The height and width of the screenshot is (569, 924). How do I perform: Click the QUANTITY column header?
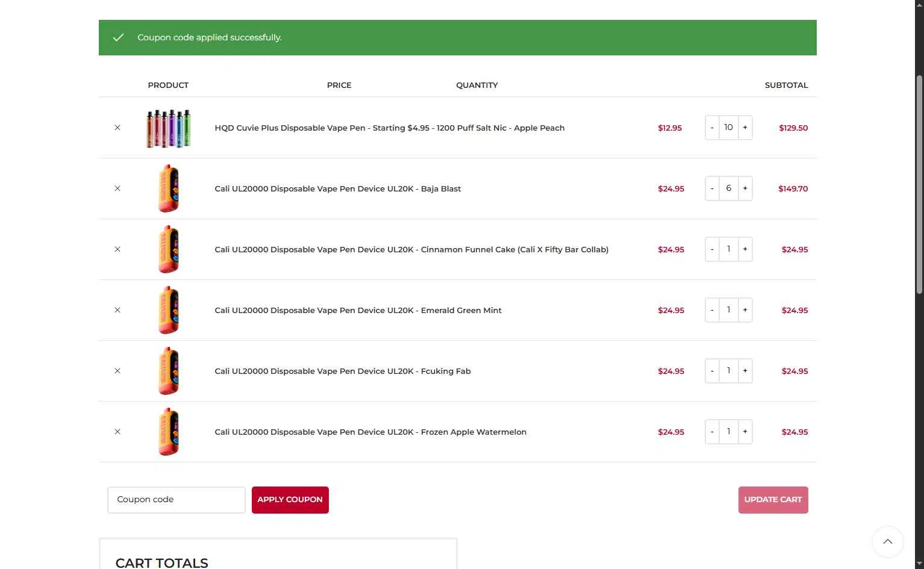pyautogui.click(x=477, y=85)
